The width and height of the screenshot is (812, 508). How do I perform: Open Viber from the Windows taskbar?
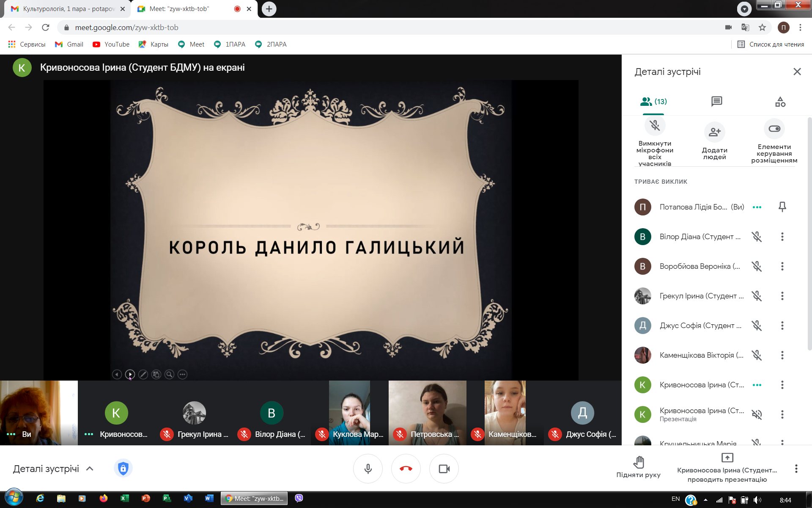coord(299,498)
